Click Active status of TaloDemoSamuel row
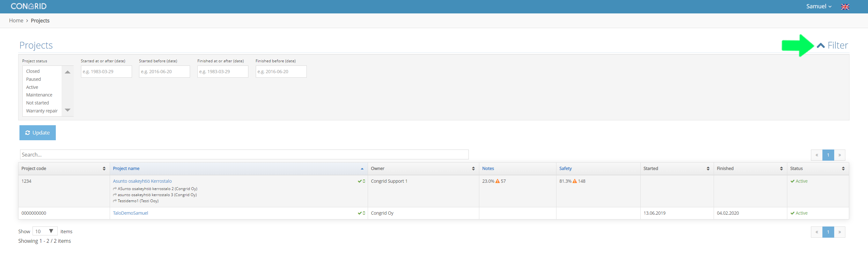This screenshot has height=253, width=868. click(x=799, y=213)
